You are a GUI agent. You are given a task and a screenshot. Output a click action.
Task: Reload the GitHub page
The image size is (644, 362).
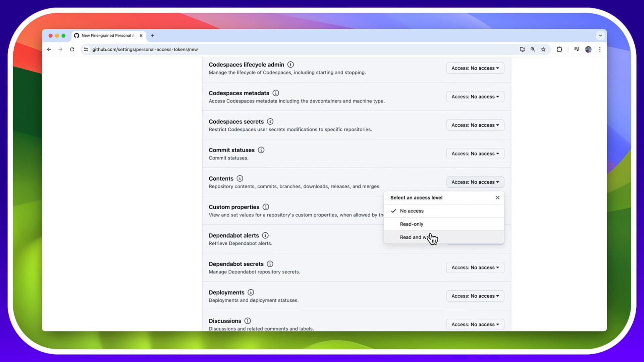[72, 49]
